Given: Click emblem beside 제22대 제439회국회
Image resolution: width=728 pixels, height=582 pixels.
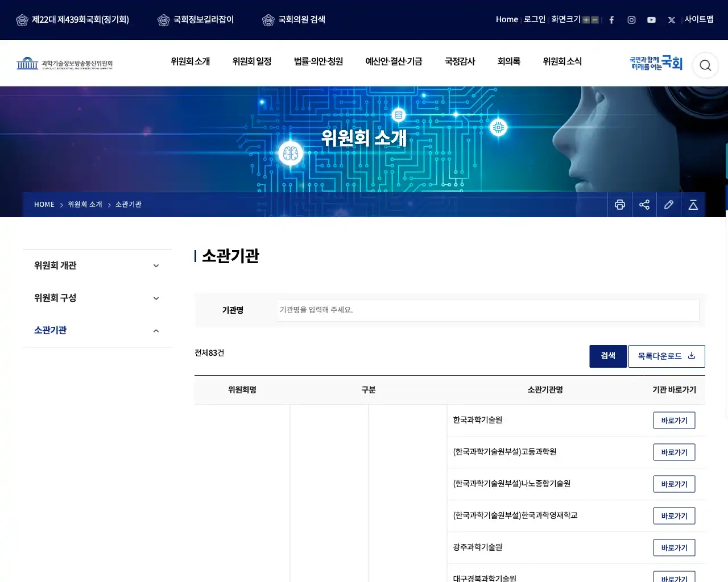Looking at the screenshot, I should pyautogui.click(x=22, y=20).
